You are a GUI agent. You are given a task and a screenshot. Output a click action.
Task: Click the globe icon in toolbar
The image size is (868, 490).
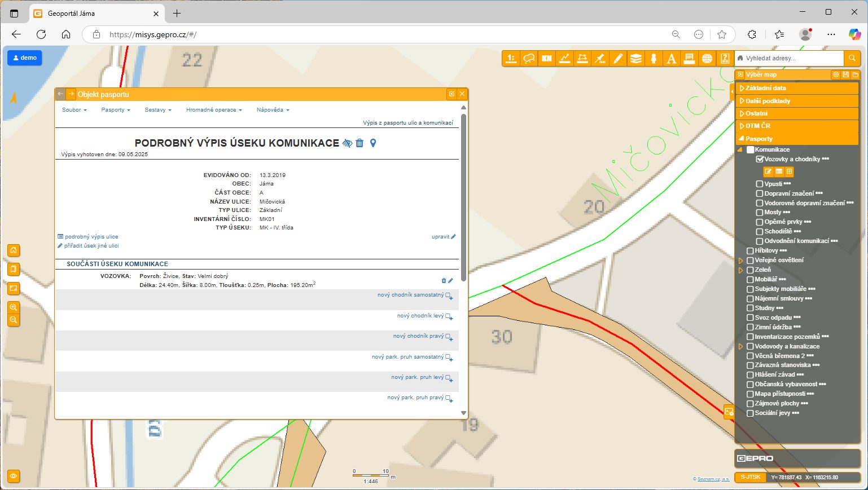(707, 58)
